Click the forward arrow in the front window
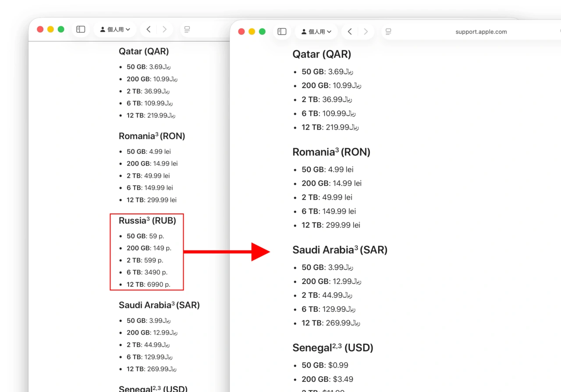561x392 pixels. 366,31
